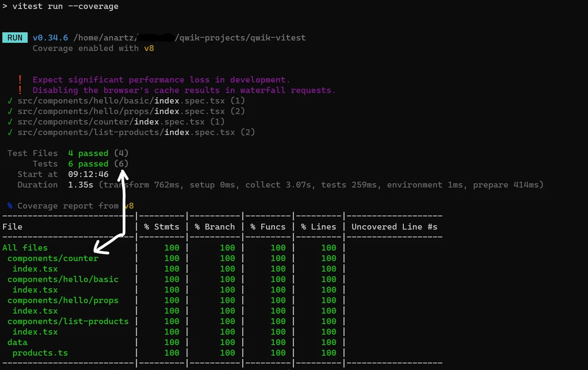Click index.tsx listed under components/counter
This screenshot has height=370, width=588.
tap(35, 269)
